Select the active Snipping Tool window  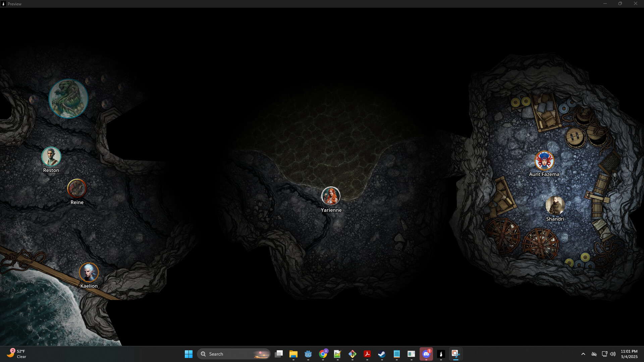click(x=456, y=354)
